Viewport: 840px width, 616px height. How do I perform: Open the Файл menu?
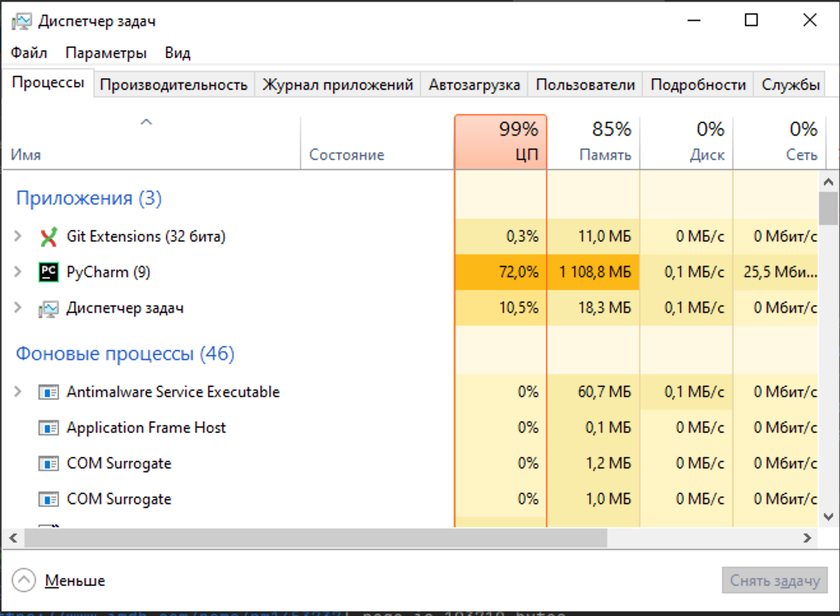click(x=29, y=53)
